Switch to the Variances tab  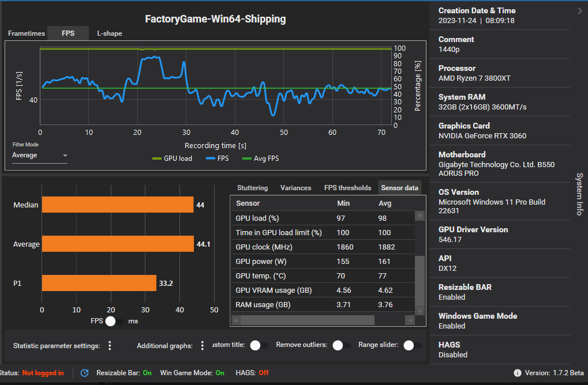pyautogui.click(x=296, y=188)
